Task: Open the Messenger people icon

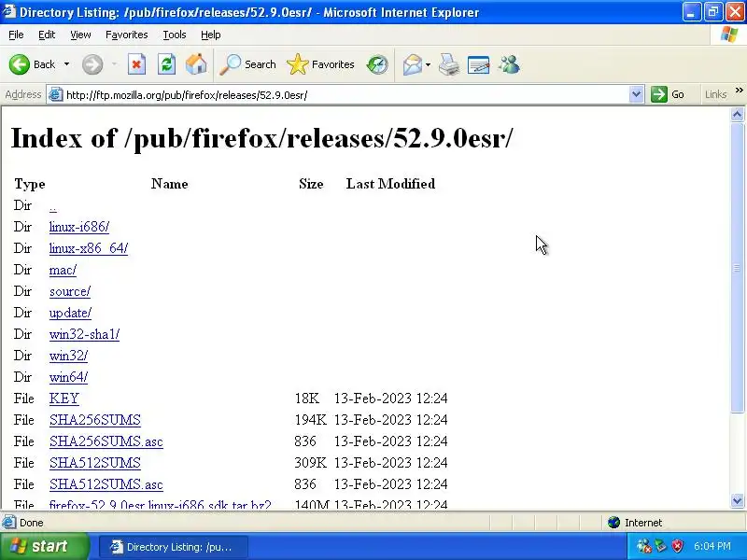Action: [x=509, y=64]
